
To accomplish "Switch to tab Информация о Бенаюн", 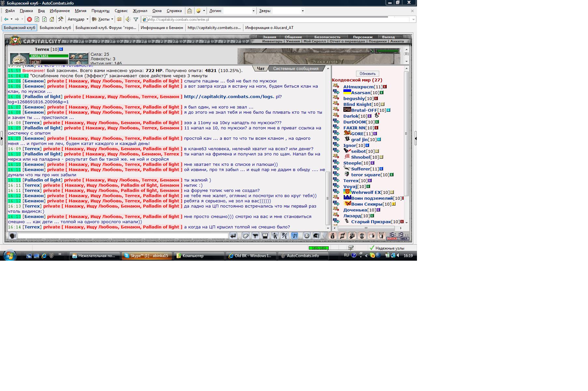I will click(x=162, y=28).
